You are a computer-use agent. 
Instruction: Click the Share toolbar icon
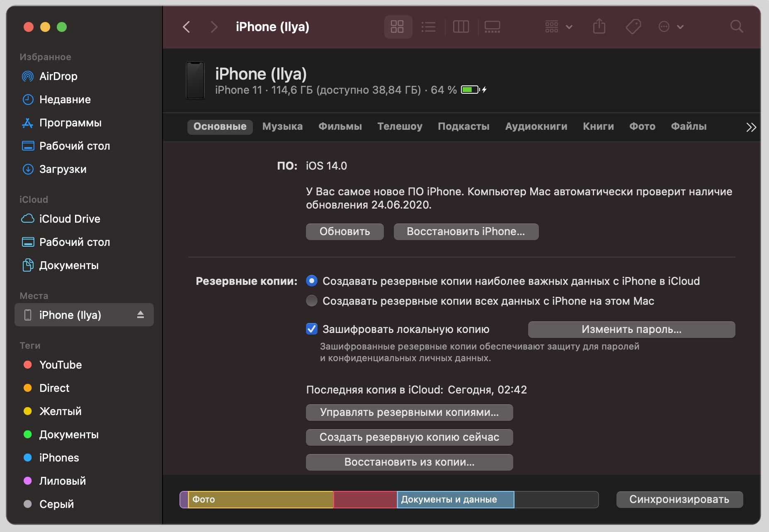[599, 27]
